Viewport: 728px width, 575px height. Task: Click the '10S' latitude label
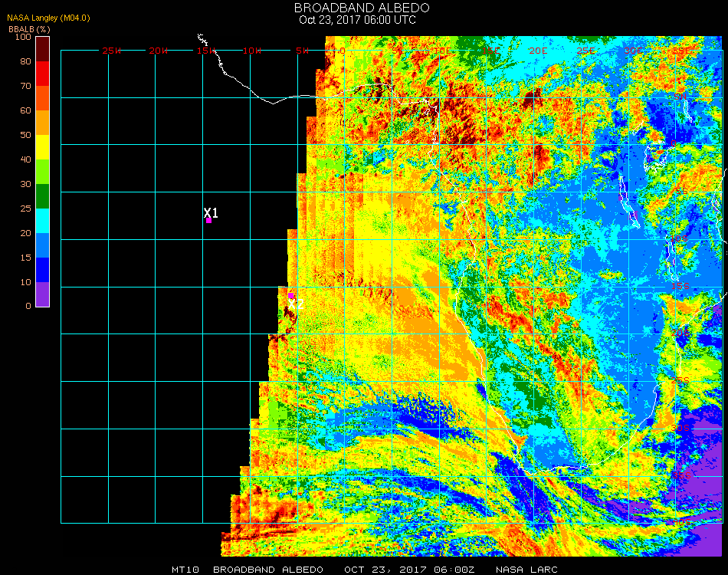point(679,238)
